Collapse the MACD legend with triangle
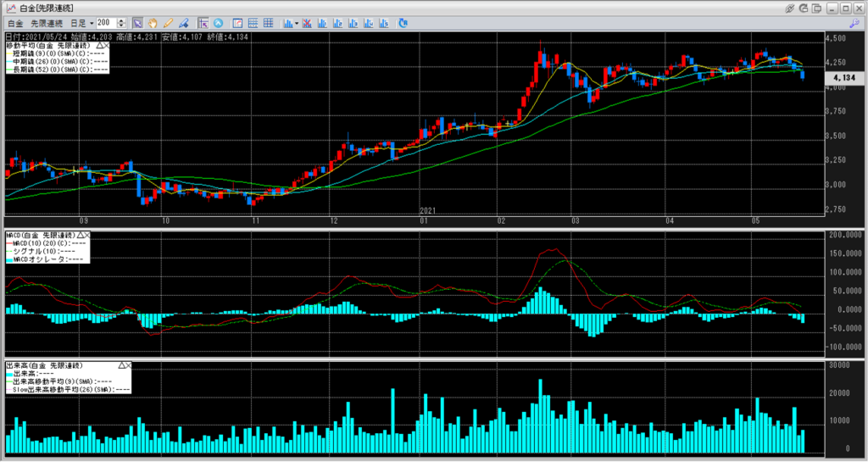Screen dimensions: 868x462 pos(79,235)
